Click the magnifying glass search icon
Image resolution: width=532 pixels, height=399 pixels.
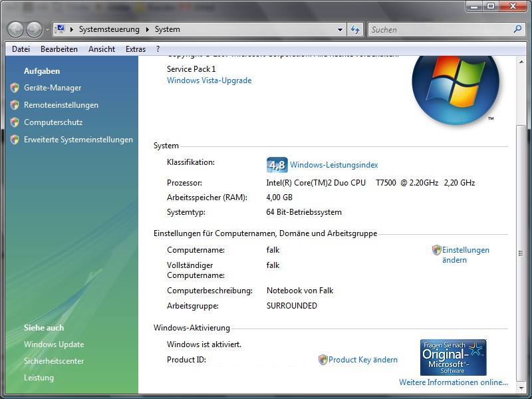(x=517, y=29)
